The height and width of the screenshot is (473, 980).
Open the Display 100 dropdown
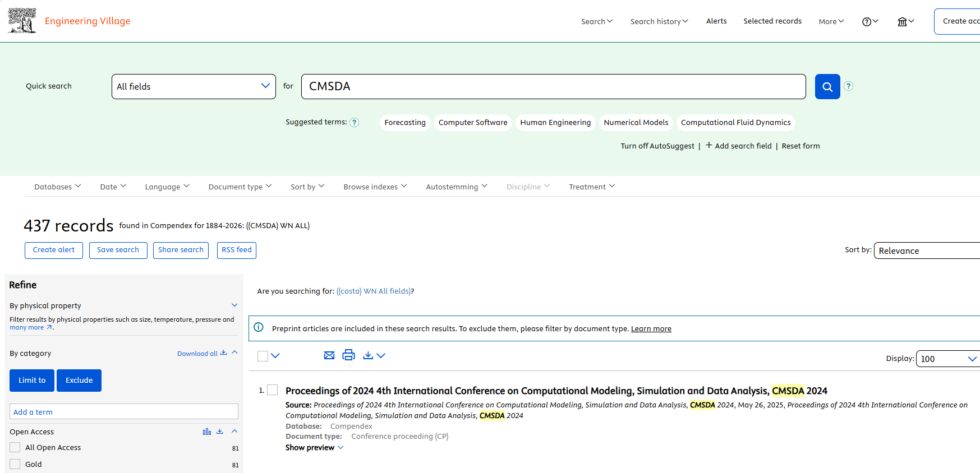[x=948, y=359]
